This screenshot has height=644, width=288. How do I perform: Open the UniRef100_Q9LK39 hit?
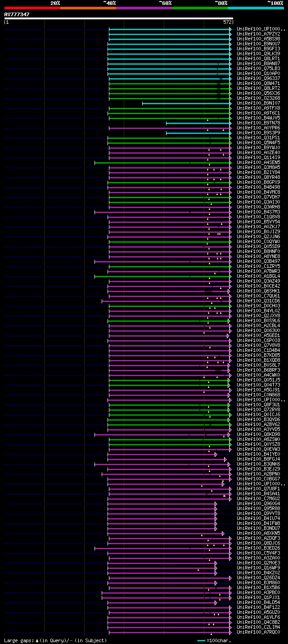point(258,54)
